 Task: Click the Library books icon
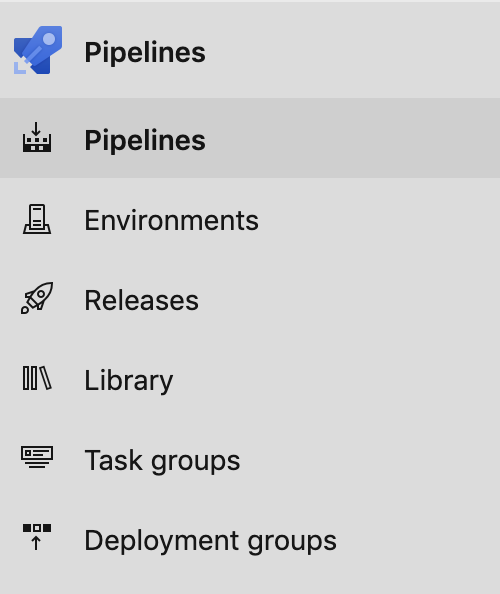coord(37,378)
